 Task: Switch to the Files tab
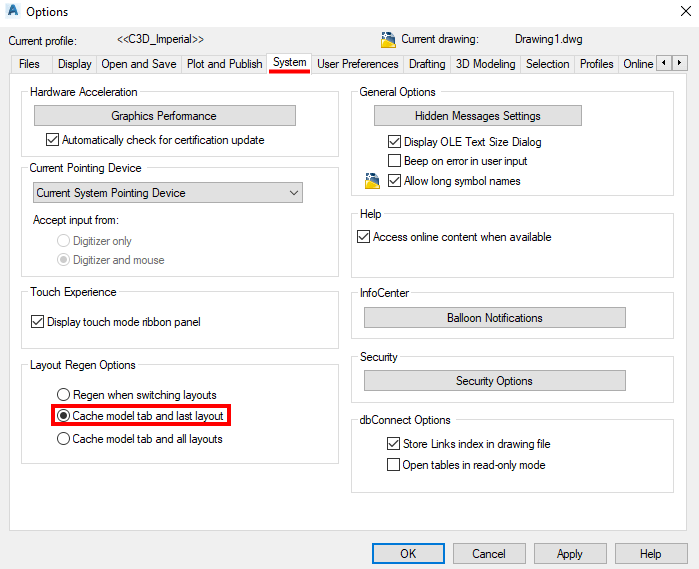(29, 64)
